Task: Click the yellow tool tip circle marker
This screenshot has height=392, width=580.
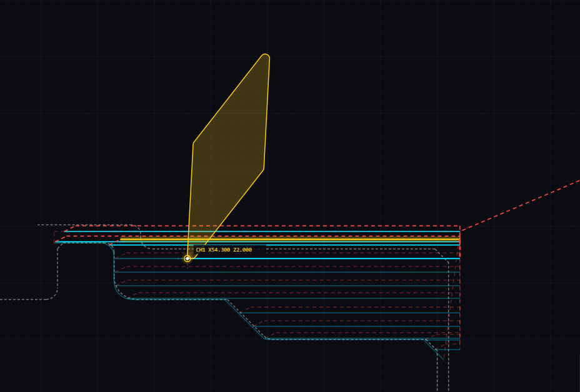Action: 187,258
